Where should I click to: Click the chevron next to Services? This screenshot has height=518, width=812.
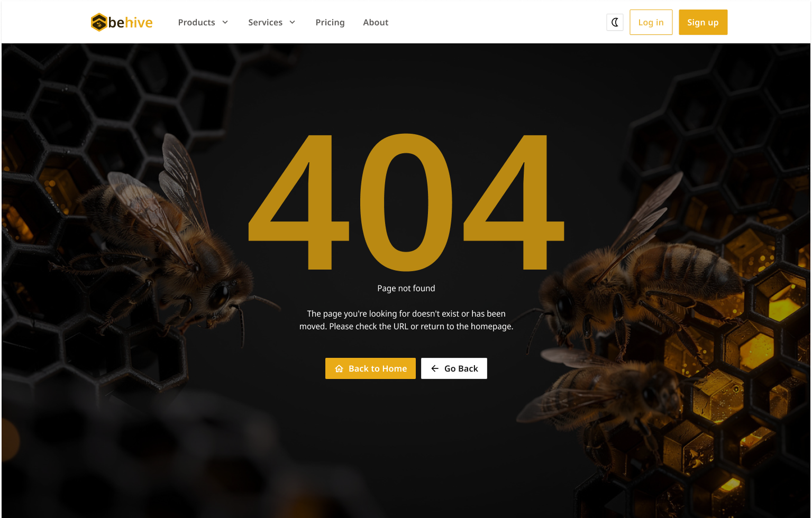point(293,22)
